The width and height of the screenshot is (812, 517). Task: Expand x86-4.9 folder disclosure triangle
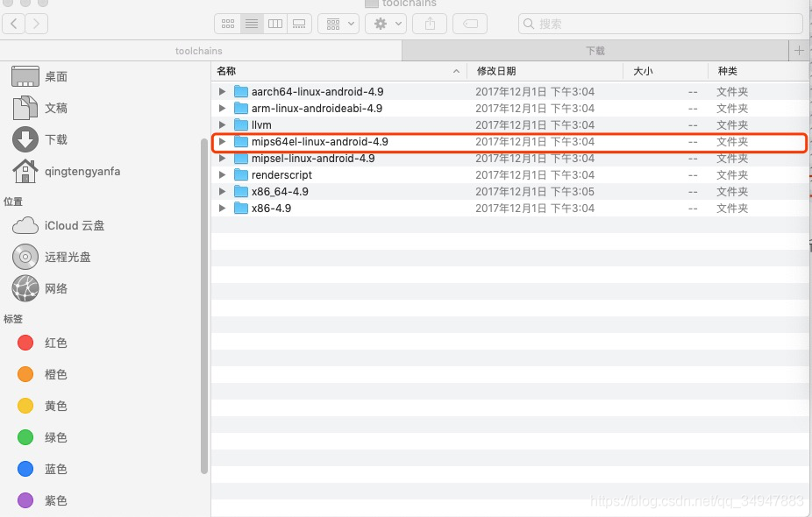[x=222, y=208]
